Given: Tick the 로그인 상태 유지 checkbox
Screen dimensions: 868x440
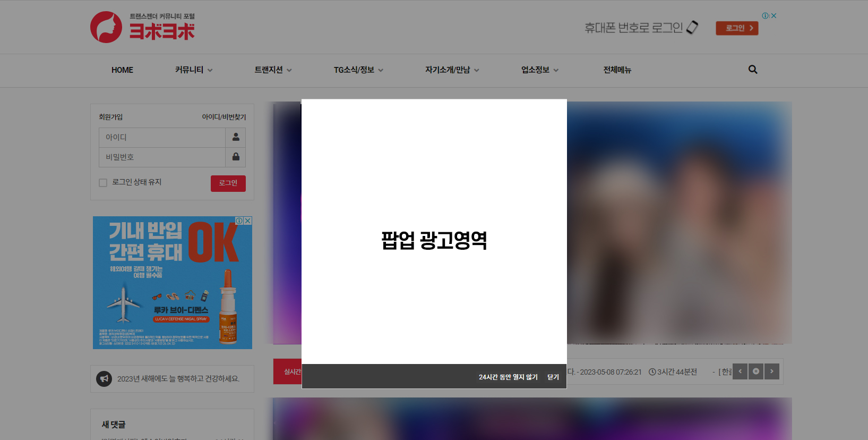Looking at the screenshot, I should click(x=103, y=183).
